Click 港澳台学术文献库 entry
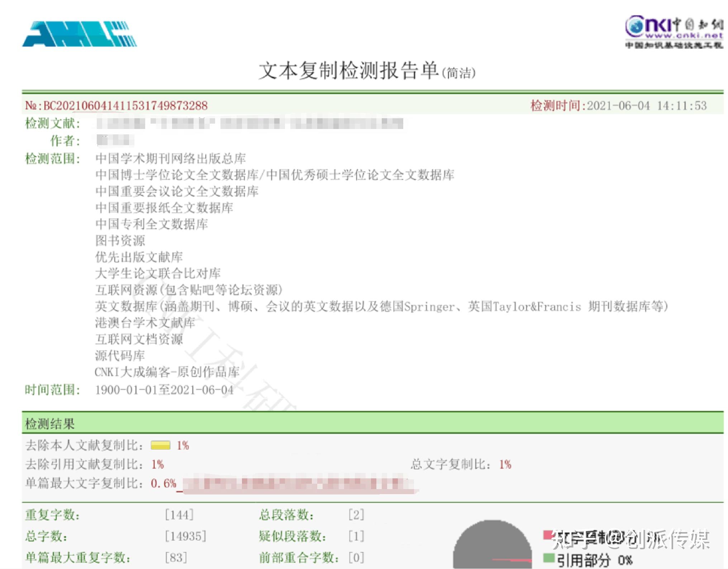 (x=145, y=323)
